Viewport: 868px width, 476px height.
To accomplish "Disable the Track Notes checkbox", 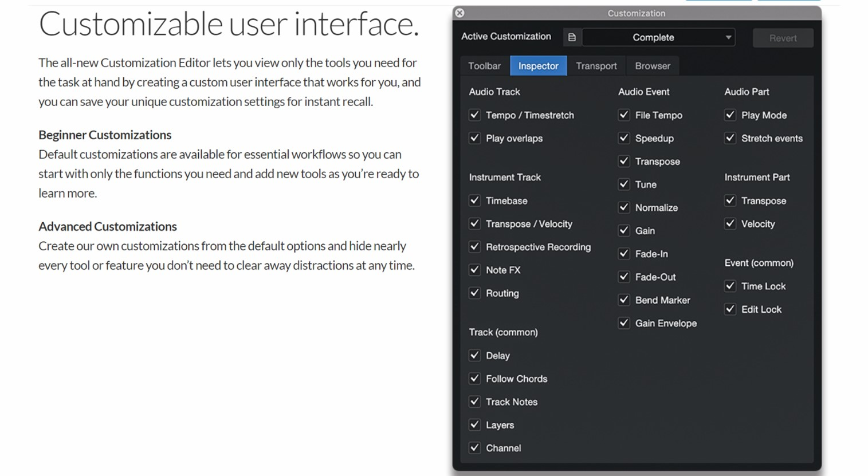I will tap(474, 401).
